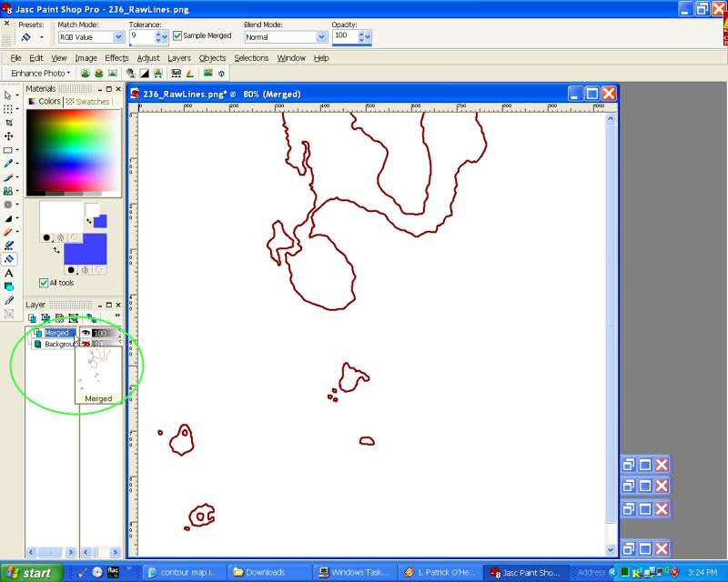The width and height of the screenshot is (728, 582).
Task: Pick the Paint Brush tool
Action: pyautogui.click(x=9, y=177)
